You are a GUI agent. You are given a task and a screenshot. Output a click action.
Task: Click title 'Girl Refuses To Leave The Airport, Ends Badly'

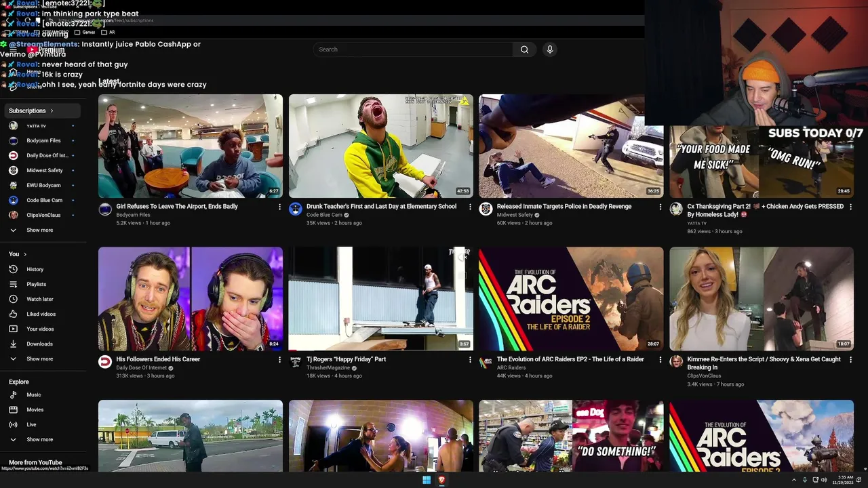(x=177, y=207)
